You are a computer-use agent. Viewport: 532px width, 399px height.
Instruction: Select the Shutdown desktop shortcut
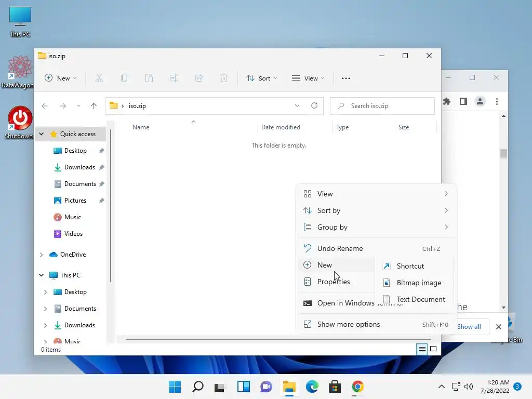pos(19,123)
